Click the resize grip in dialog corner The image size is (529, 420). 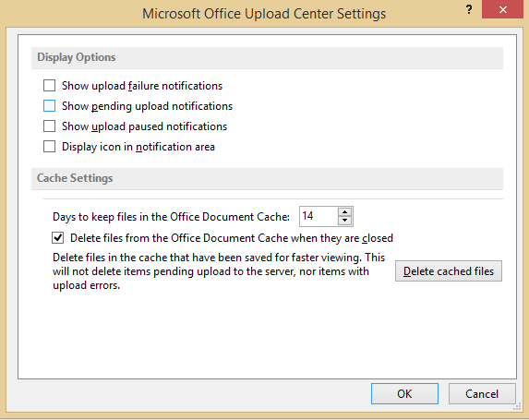[x=517, y=407]
